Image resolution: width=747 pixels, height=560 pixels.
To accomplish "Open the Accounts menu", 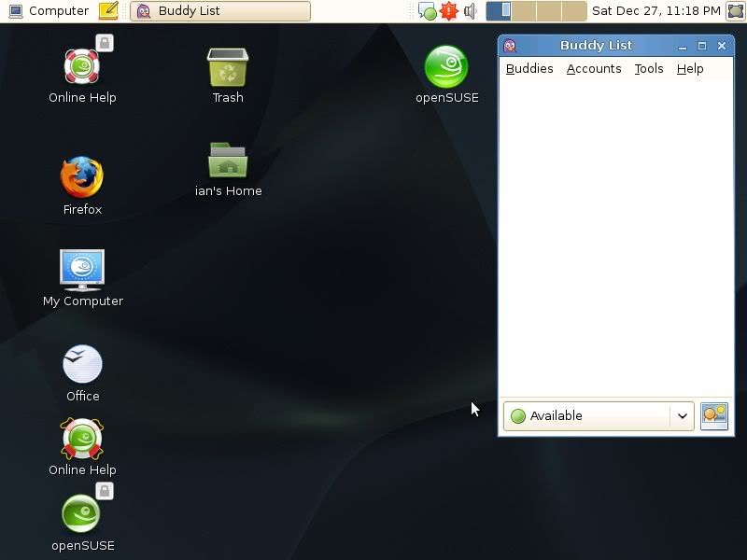I will point(594,68).
